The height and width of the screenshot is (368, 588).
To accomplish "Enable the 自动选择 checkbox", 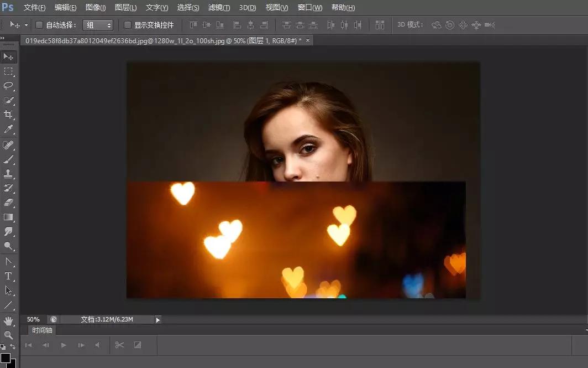I will point(39,25).
